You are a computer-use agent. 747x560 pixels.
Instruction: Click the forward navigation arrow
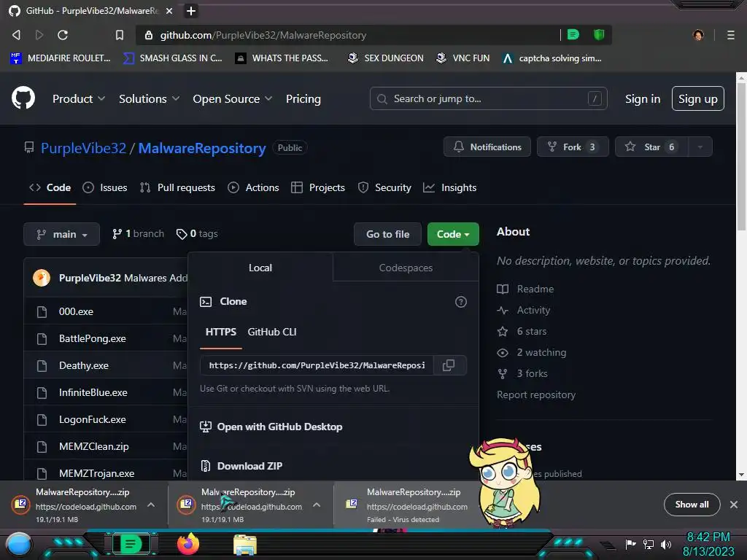tap(39, 35)
